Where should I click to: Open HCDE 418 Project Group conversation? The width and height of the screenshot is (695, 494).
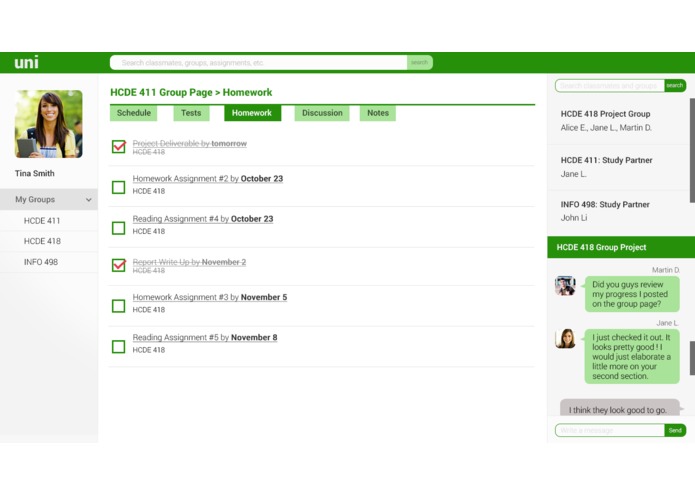618,121
